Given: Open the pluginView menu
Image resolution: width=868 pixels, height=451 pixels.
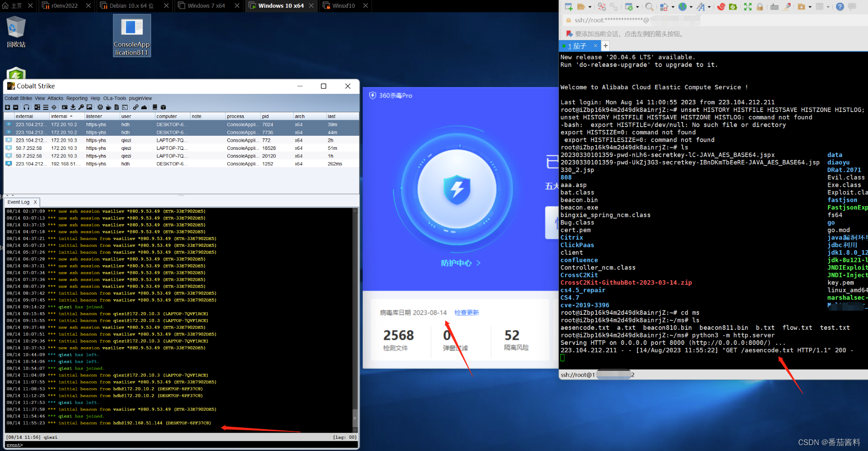Looking at the screenshot, I should 140,98.
